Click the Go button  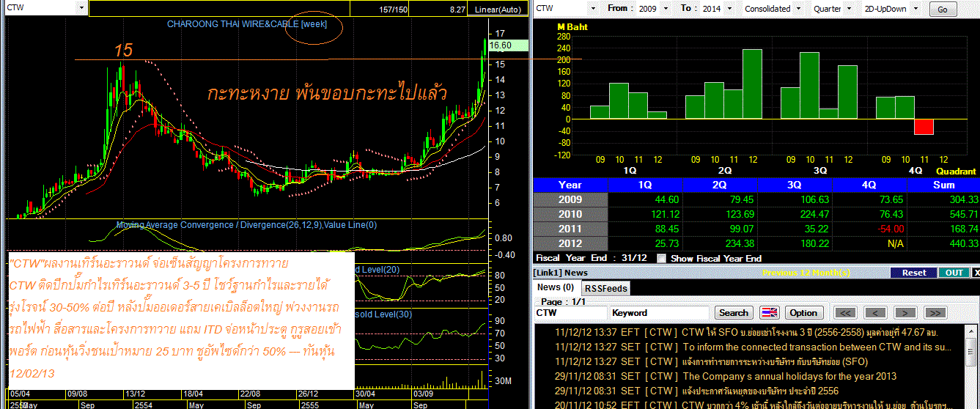point(942,10)
